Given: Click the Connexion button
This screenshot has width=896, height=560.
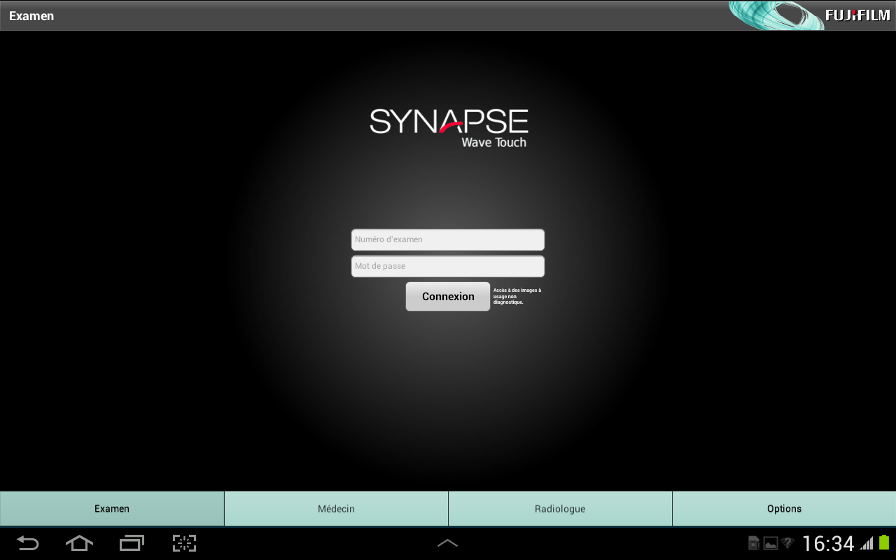Looking at the screenshot, I should (448, 297).
